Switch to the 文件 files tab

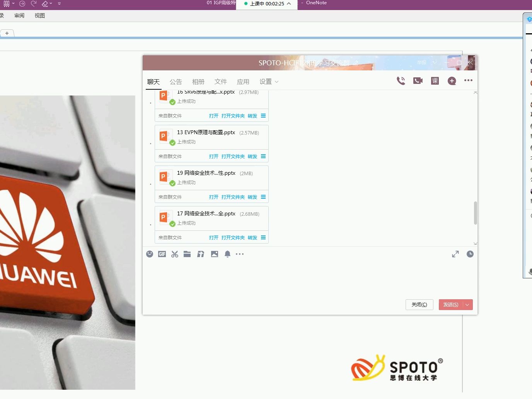click(221, 82)
